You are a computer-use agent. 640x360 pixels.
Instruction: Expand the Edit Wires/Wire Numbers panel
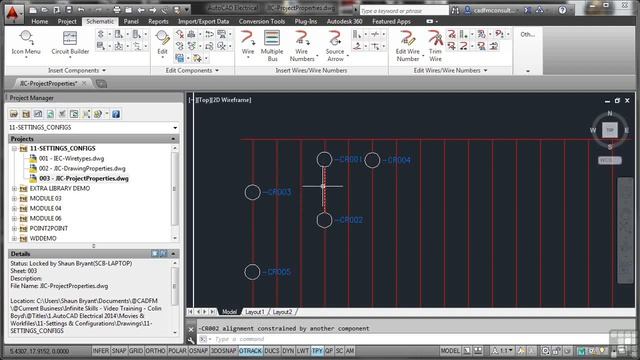click(x=450, y=71)
